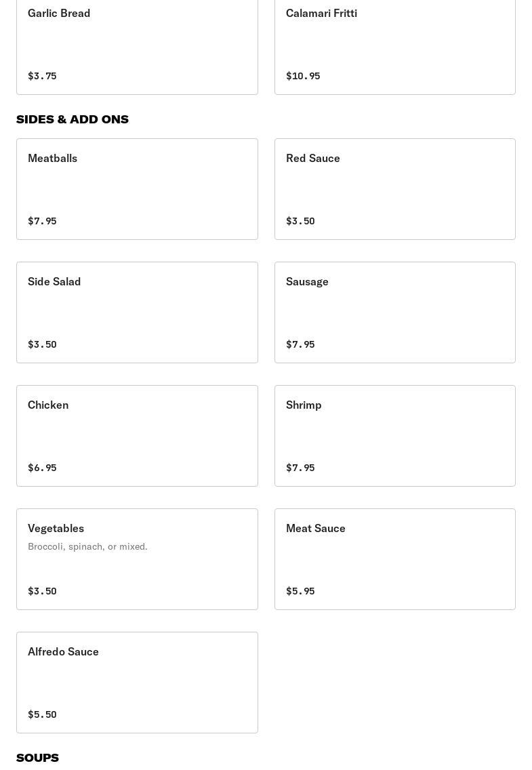532x770 pixels.
Task: Click the 'Broccoli, spinach, or mixed' description
Action: pyautogui.click(x=87, y=546)
